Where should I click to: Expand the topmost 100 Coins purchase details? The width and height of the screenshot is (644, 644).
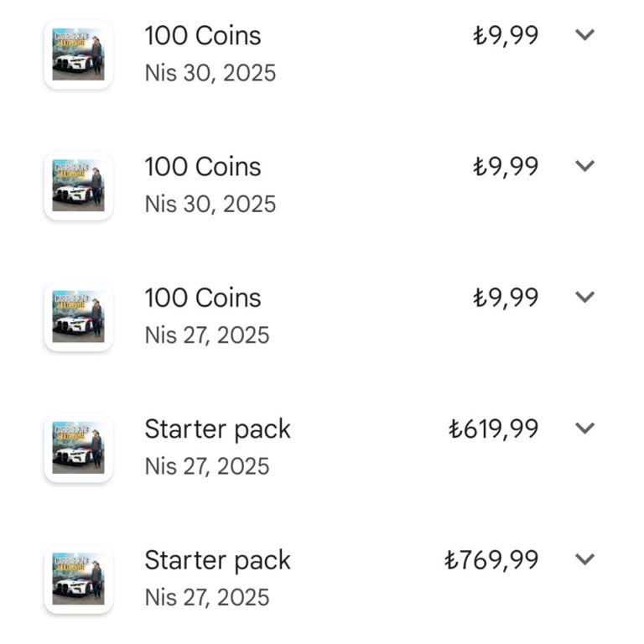[x=585, y=35]
